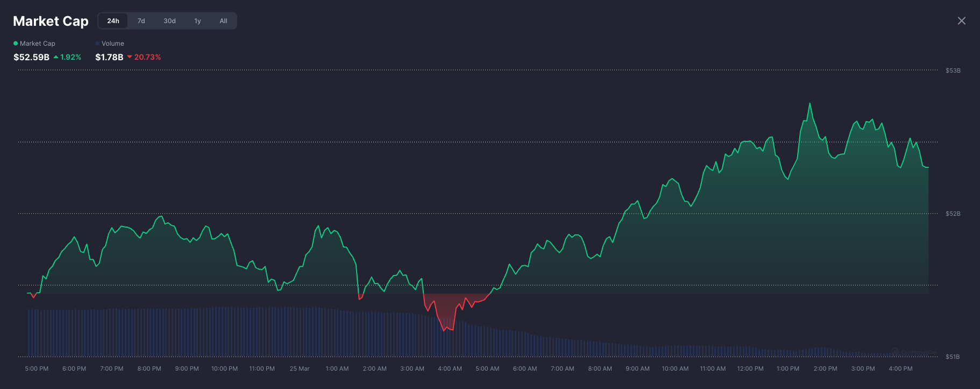Click the Market Cap heading title
The width and height of the screenshot is (980, 389).
pos(51,21)
